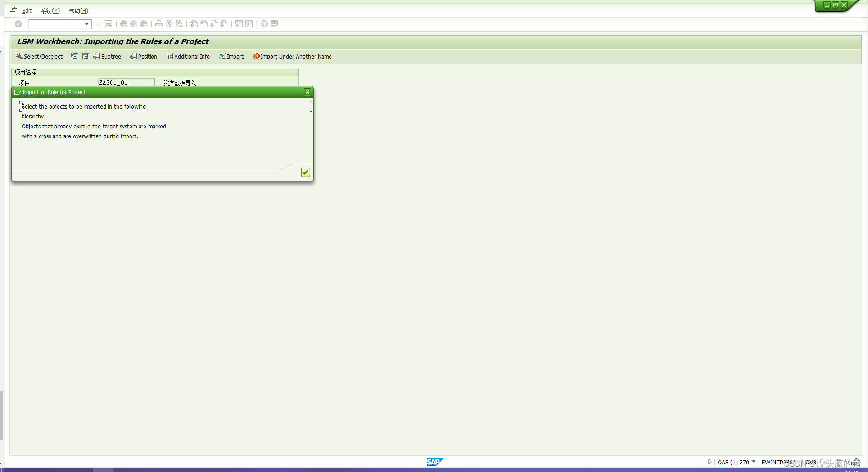
Task: Expand the command field dropdown arrow
Action: tap(87, 24)
